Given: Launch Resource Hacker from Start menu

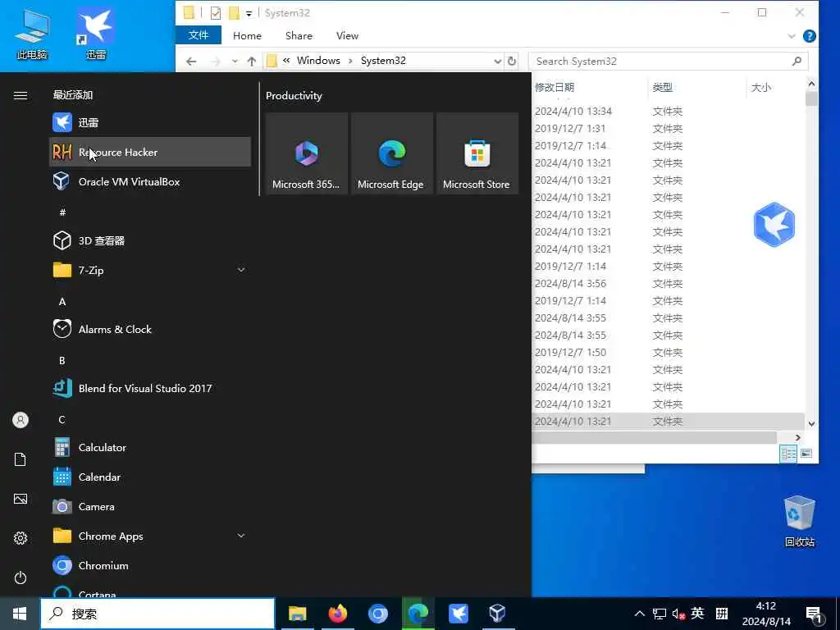Looking at the screenshot, I should pyautogui.click(x=150, y=152).
